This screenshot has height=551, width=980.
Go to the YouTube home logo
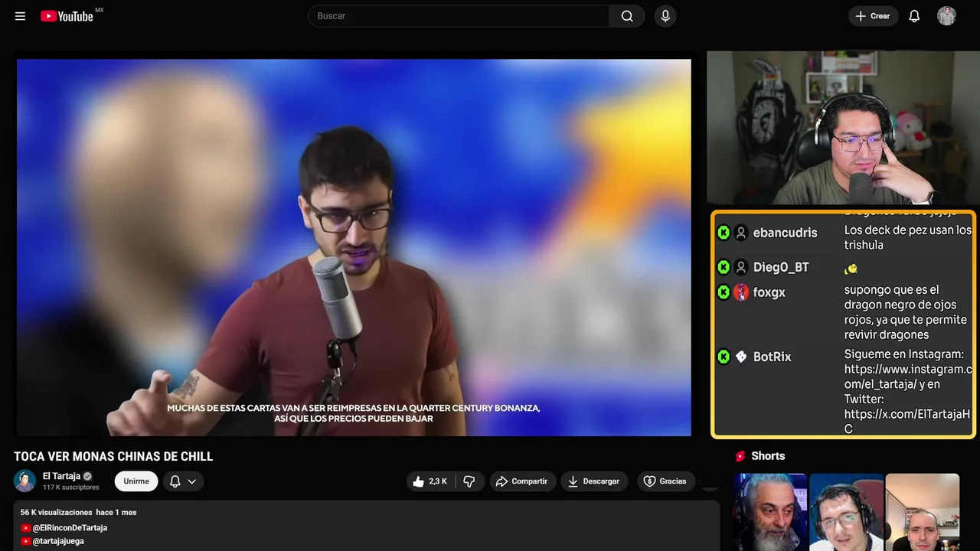pos(67,16)
